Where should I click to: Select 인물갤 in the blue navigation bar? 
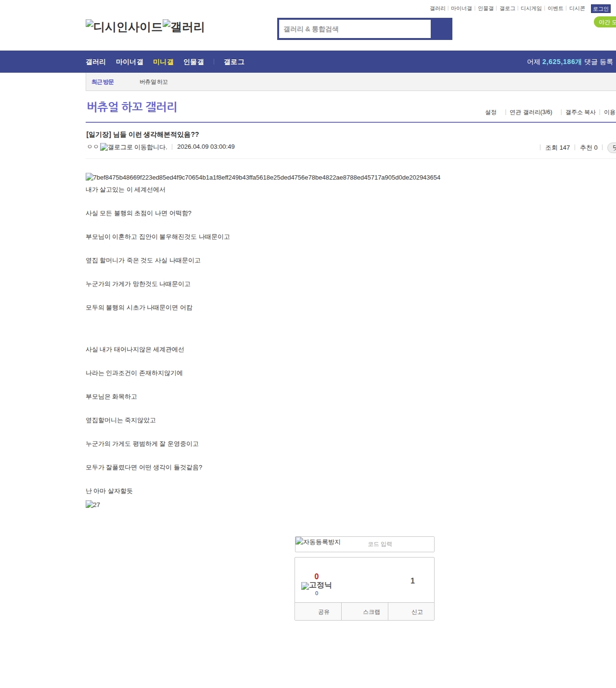193,62
